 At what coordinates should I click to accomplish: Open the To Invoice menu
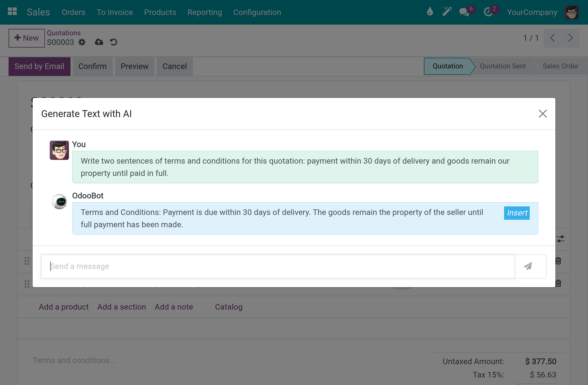(115, 12)
